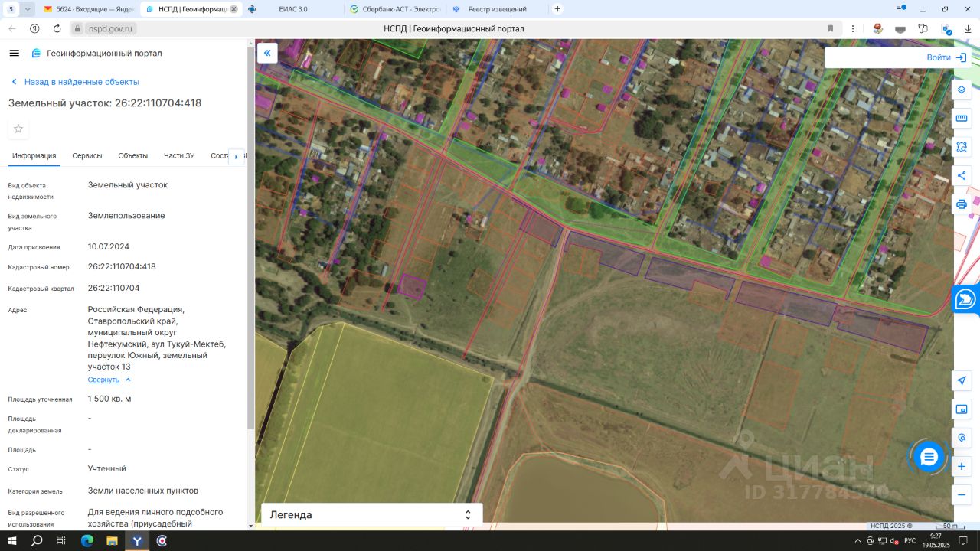
Task: Select the cadastral number 26:22:110704:418 value
Action: (122, 267)
